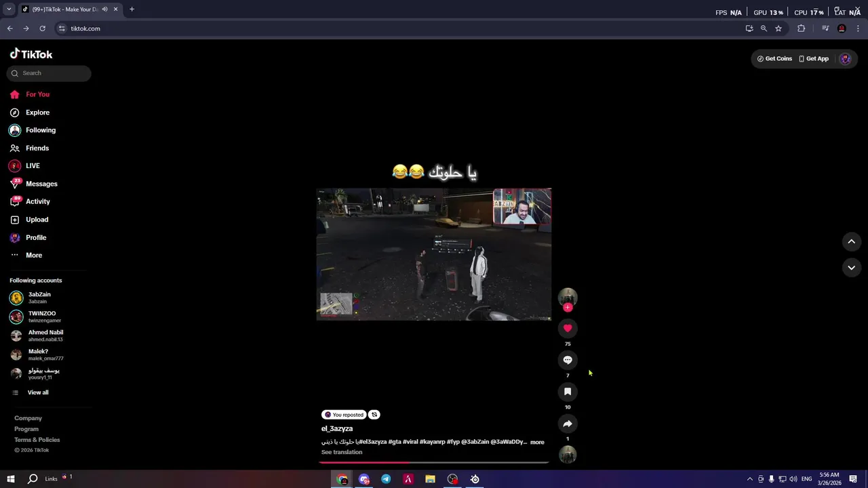The image size is (868, 488).
Task: Click into the TikTok Search field
Action: [49, 73]
